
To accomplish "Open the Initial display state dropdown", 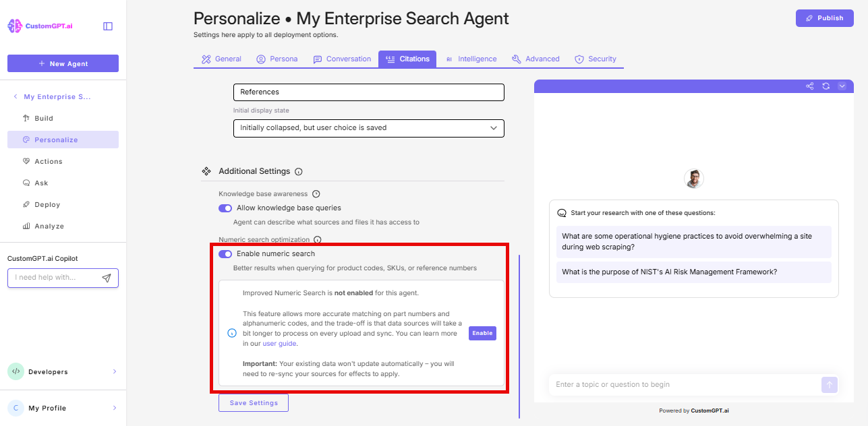I will tap(368, 128).
